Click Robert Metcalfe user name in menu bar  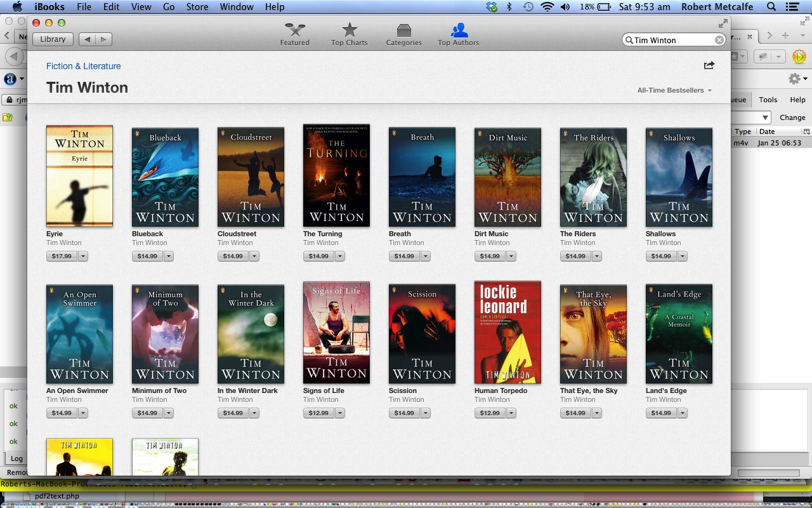pyautogui.click(x=717, y=7)
